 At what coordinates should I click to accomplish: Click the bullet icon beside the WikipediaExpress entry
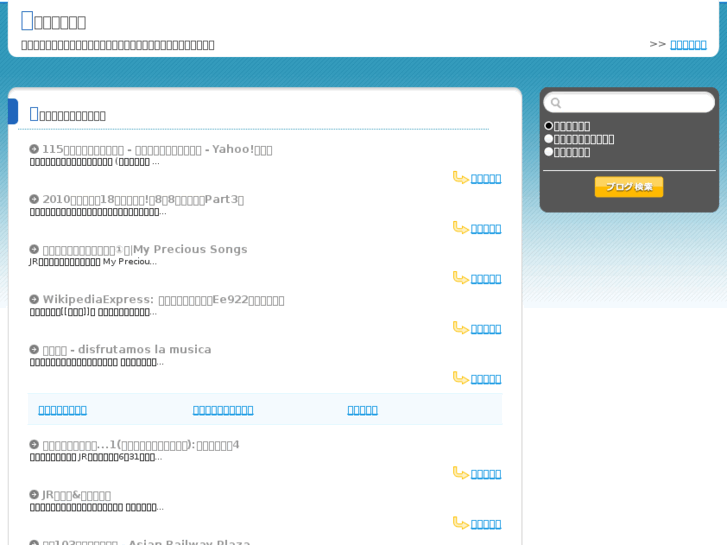click(x=34, y=299)
